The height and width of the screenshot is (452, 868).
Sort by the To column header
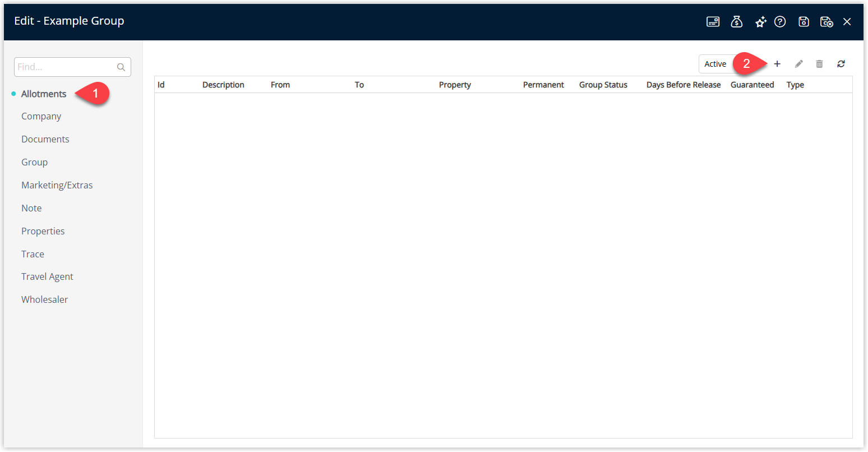click(x=359, y=85)
